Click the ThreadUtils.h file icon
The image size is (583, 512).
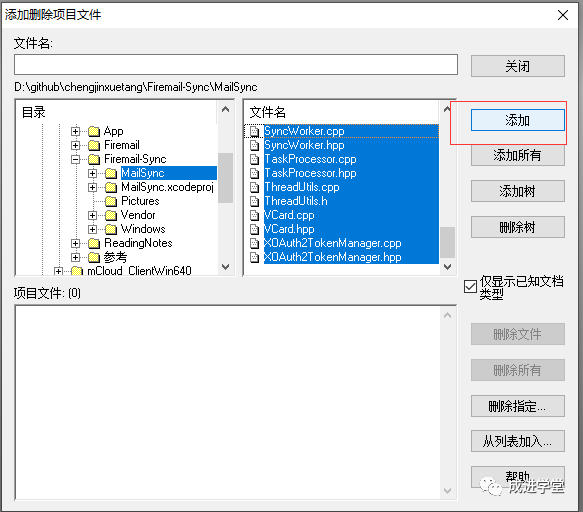click(255, 201)
